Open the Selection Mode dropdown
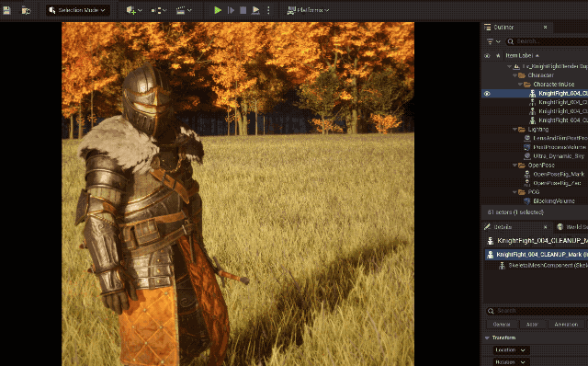The image size is (588, 366). click(78, 10)
